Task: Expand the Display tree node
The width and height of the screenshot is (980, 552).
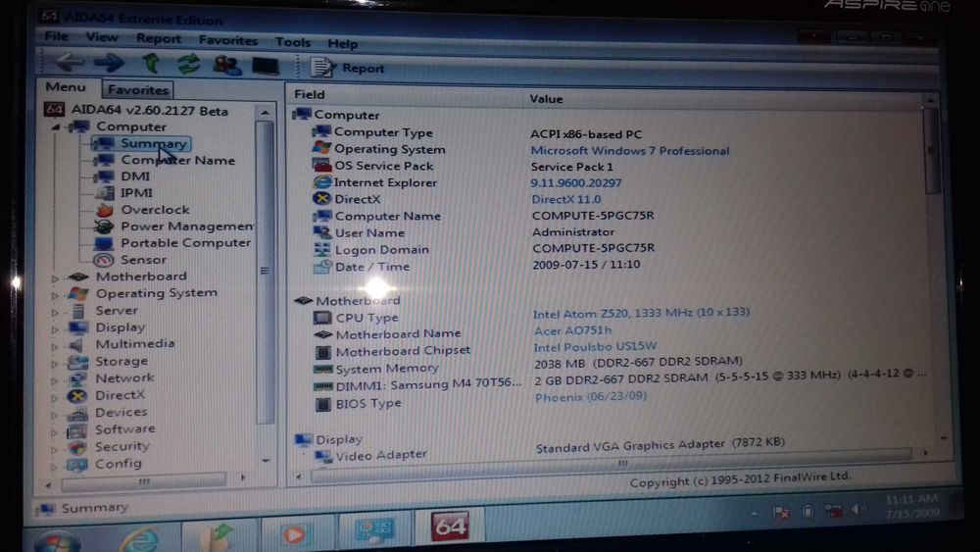Action: click(55, 329)
